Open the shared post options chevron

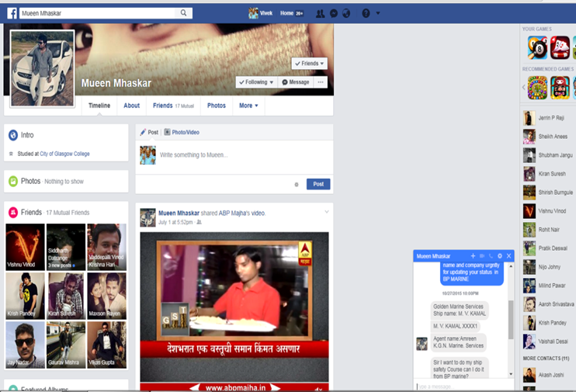point(327,212)
